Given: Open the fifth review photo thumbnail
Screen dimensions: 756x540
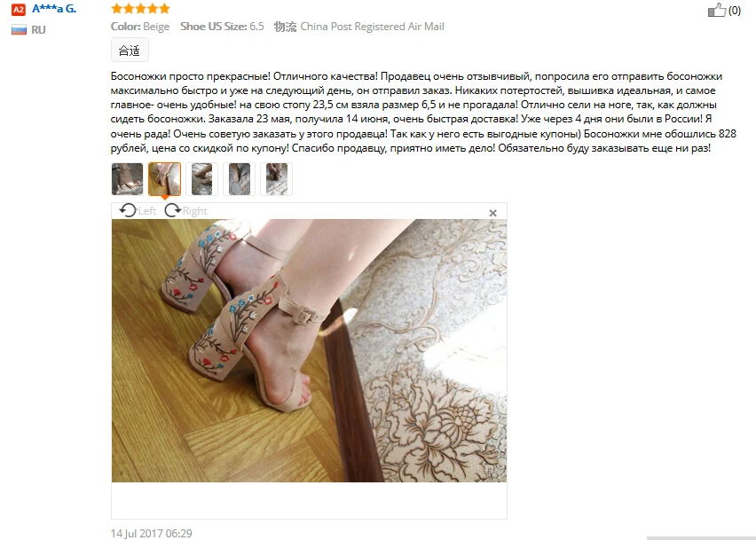Looking at the screenshot, I should [276, 179].
